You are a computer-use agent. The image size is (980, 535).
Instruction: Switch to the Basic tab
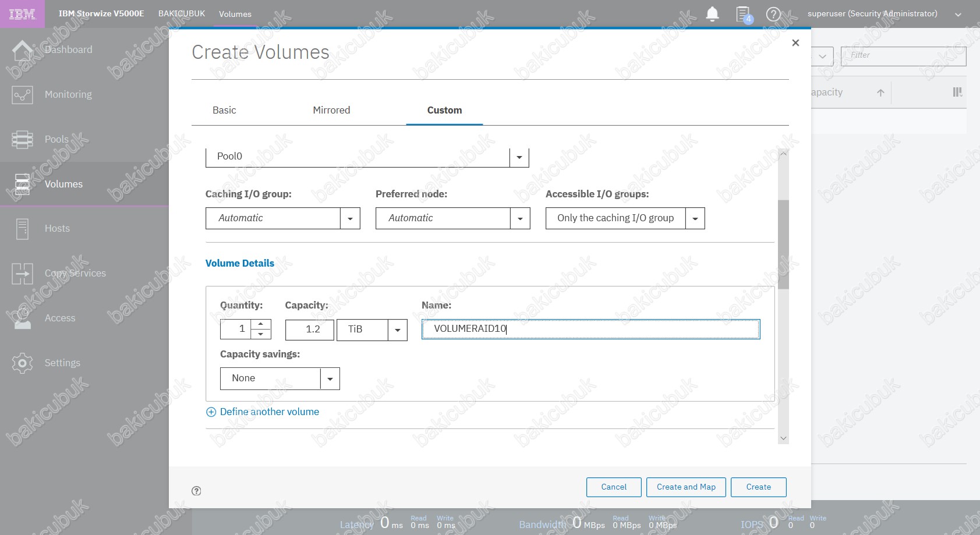[x=224, y=110]
